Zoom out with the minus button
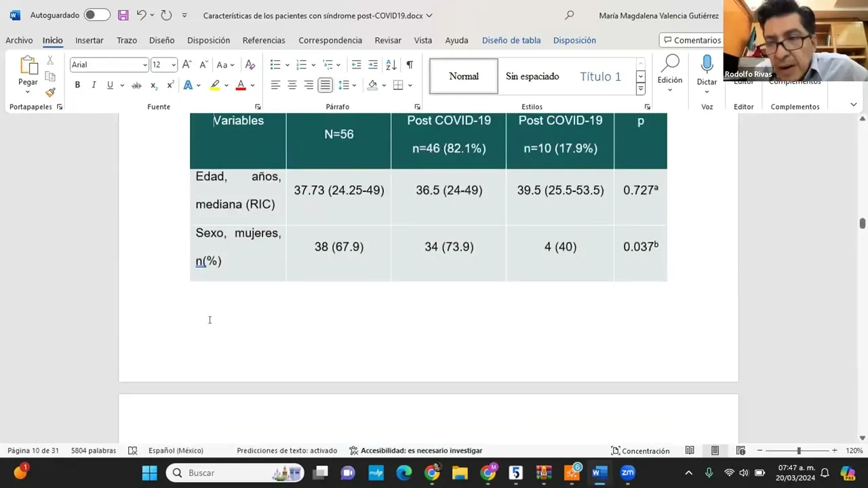868x488 pixels. pyautogui.click(x=759, y=451)
